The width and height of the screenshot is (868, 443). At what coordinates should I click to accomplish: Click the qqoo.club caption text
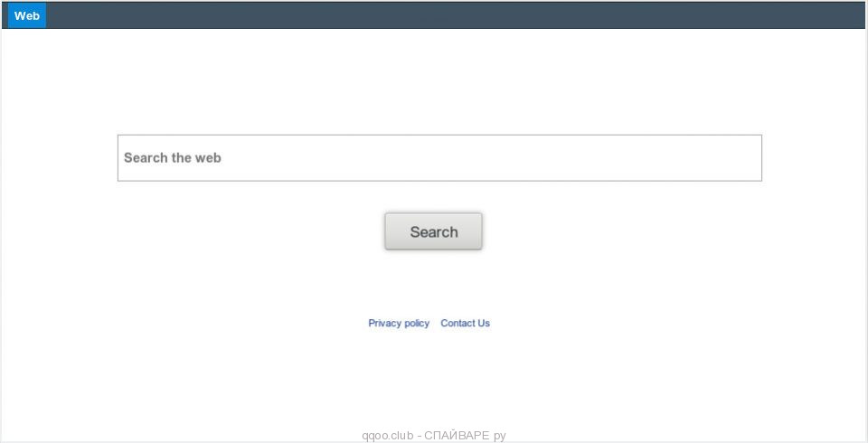click(388, 436)
